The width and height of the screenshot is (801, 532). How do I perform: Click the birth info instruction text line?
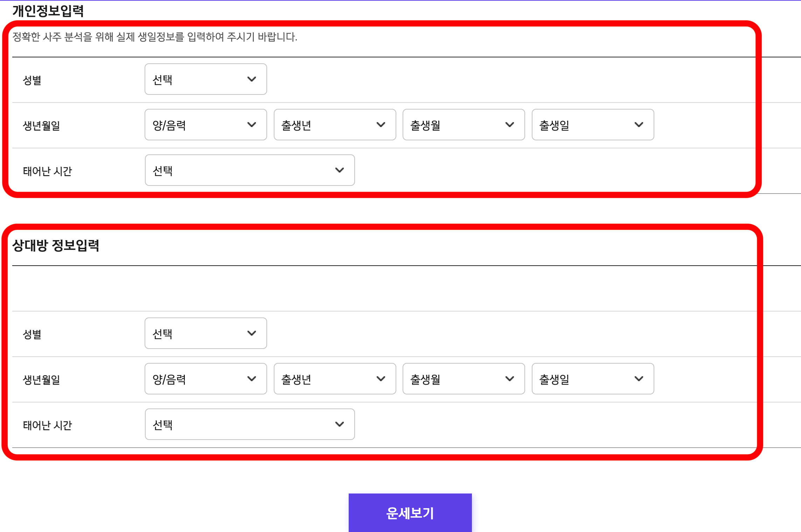pos(154,37)
